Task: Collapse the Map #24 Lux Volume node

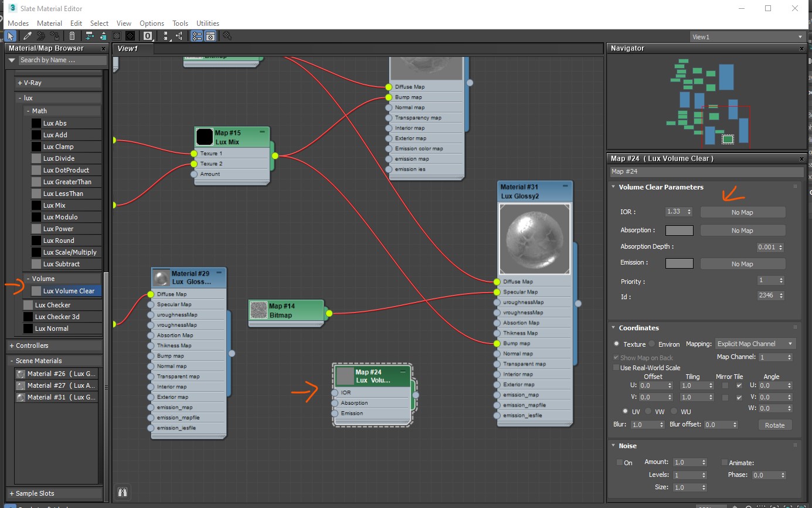Action: (403, 371)
